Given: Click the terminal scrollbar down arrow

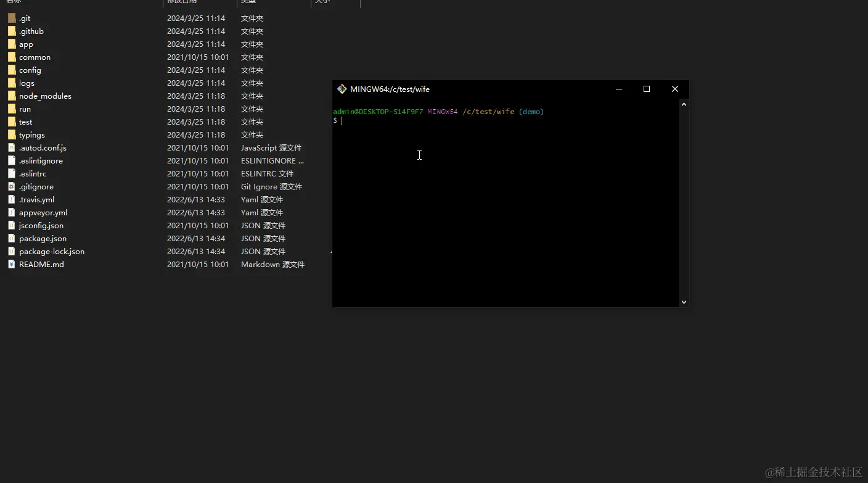Looking at the screenshot, I should (684, 302).
